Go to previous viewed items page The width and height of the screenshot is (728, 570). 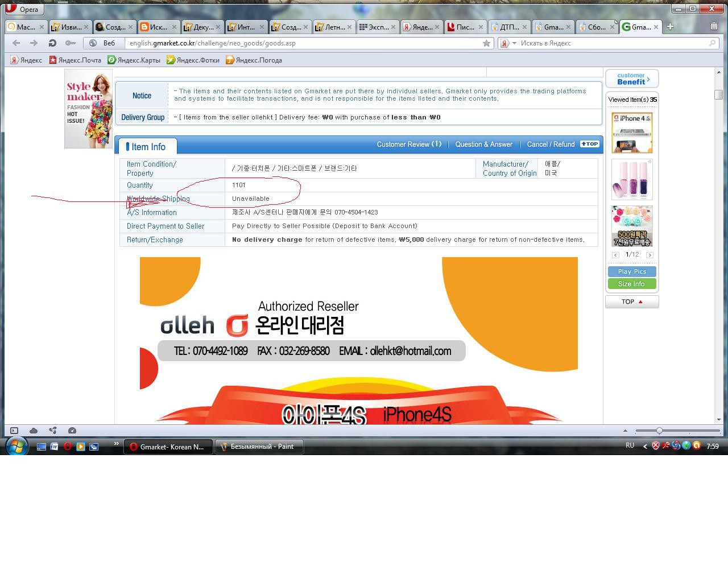pyautogui.click(x=615, y=255)
